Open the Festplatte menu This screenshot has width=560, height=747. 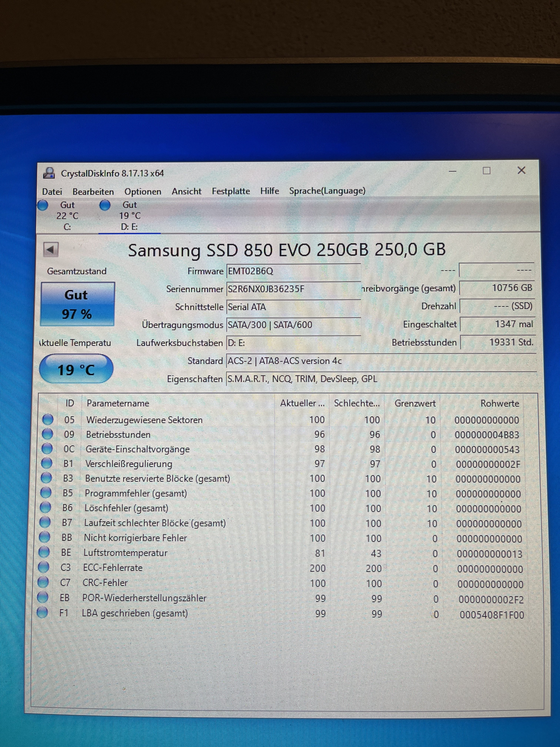click(x=231, y=191)
